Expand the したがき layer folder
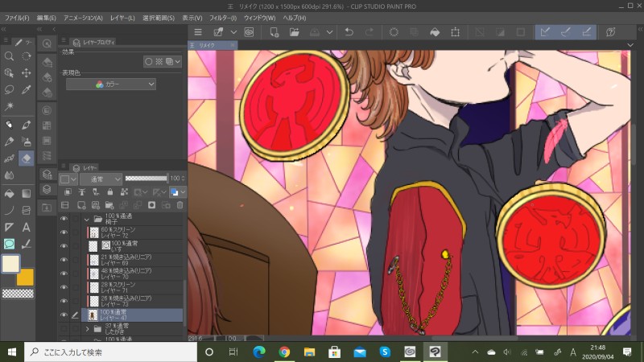 click(87, 329)
